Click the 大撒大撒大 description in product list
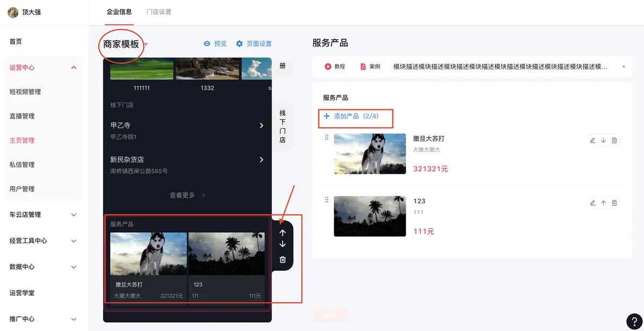644x331 pixels. (427, 150)
